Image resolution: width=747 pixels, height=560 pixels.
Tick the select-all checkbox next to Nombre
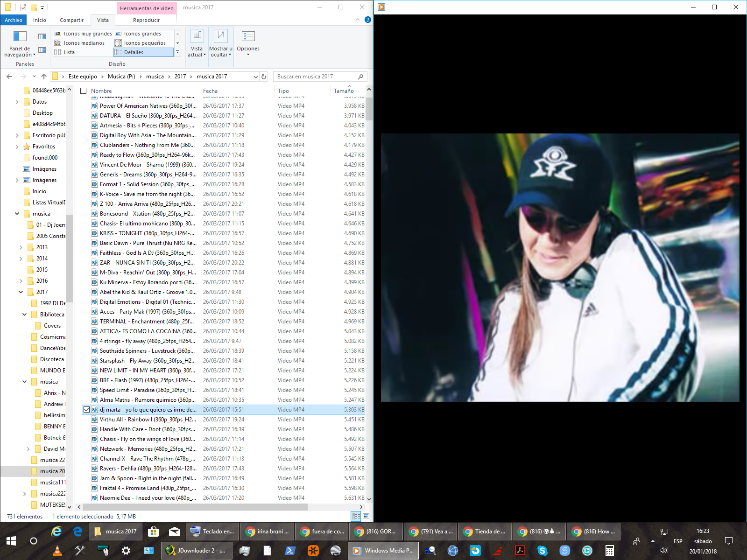[84, 91]
